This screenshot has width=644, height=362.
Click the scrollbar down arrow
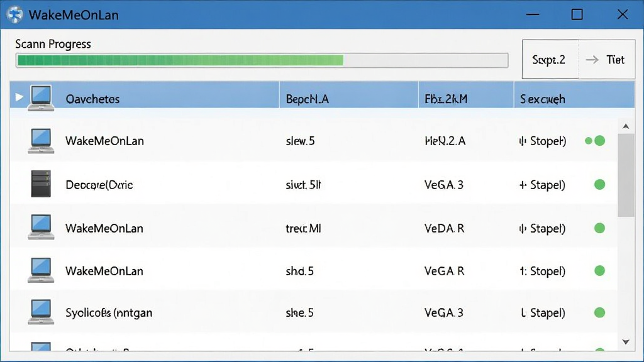[626, 342]
